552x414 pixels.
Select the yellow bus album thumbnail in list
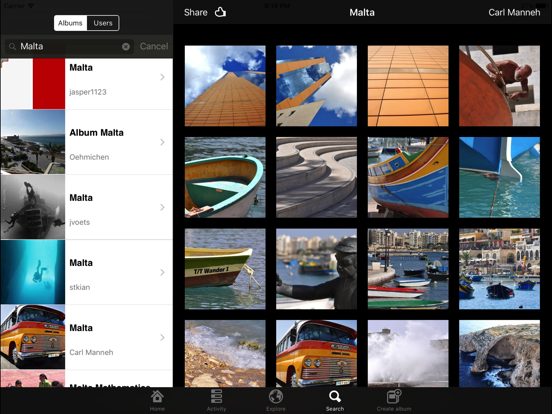pyautogui.click(x=33, y=337)
